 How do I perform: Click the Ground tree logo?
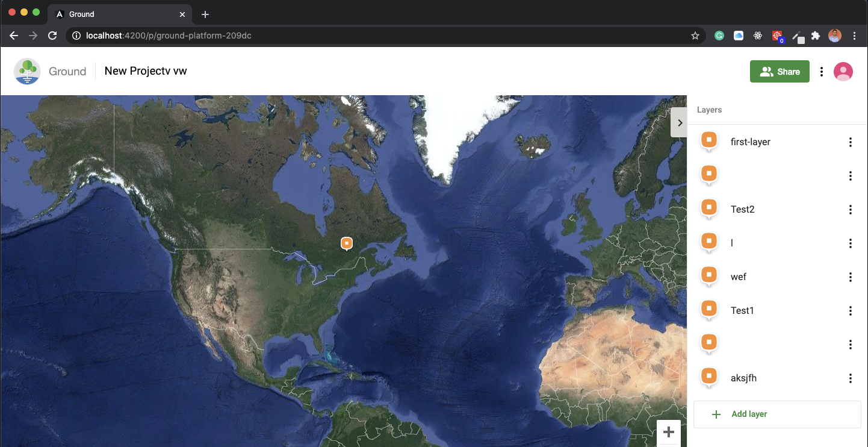click(x=27, y=70)
